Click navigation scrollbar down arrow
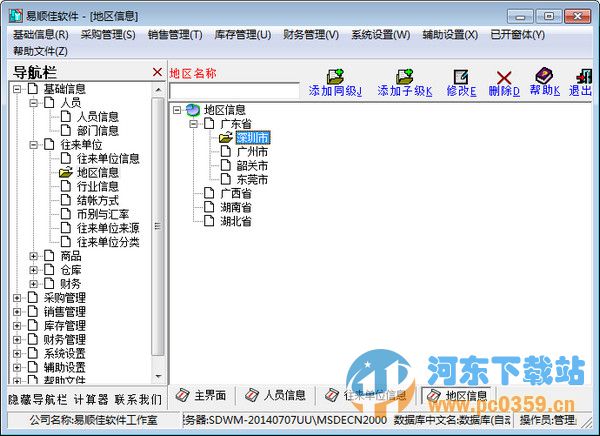600x436 pixels. point(158,377)
